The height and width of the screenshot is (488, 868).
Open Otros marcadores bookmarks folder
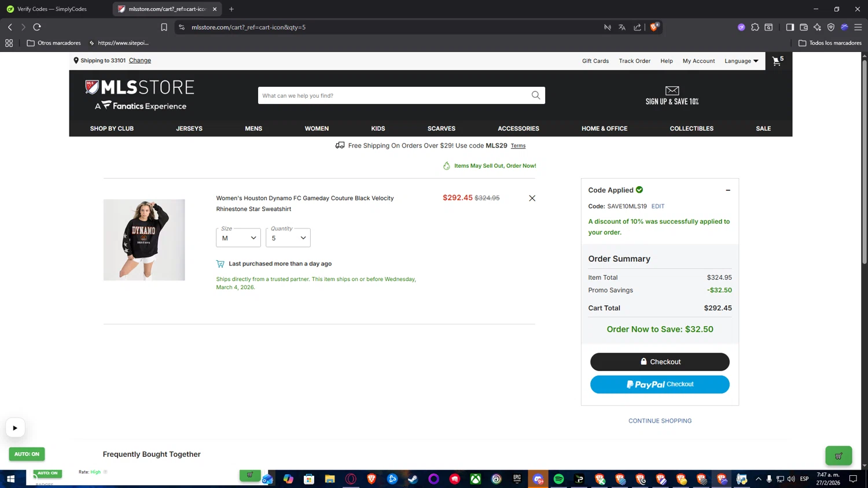(x=54, y=43)
